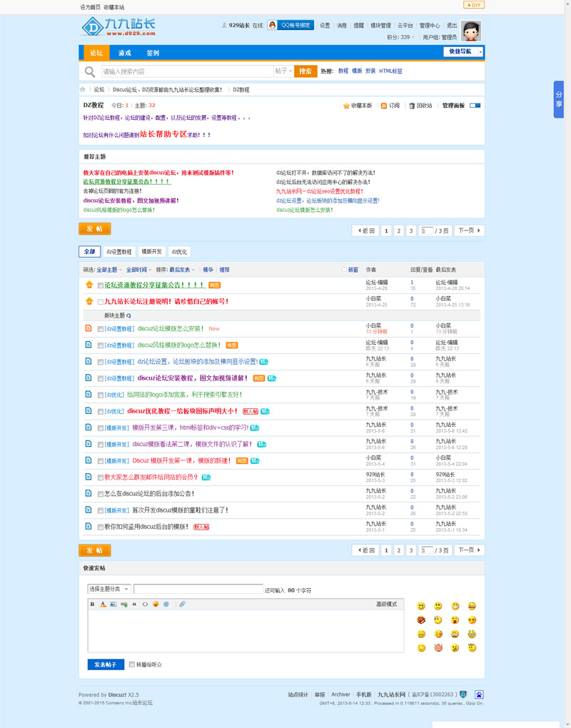The height and width of the screenshot is (728, 571).
Task: Toggle the layout switch beside 管理面板
Action: click(475, 106)
